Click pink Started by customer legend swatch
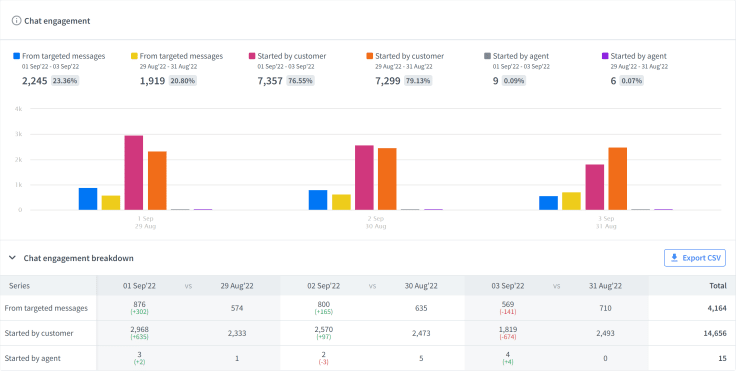This screenshot has height=371, width=736. click(x=252, y=56)
